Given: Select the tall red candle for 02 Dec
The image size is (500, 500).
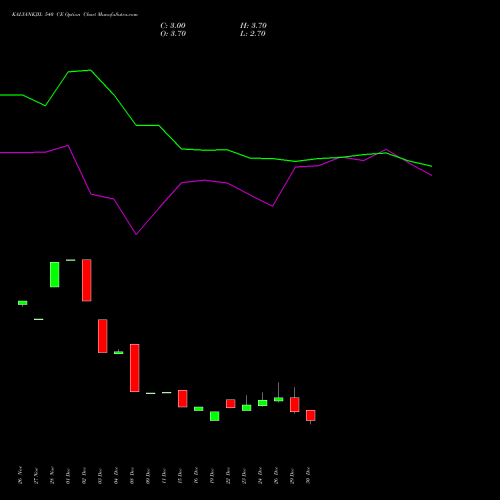Looking at the screenshot, I should pos(87,280).
